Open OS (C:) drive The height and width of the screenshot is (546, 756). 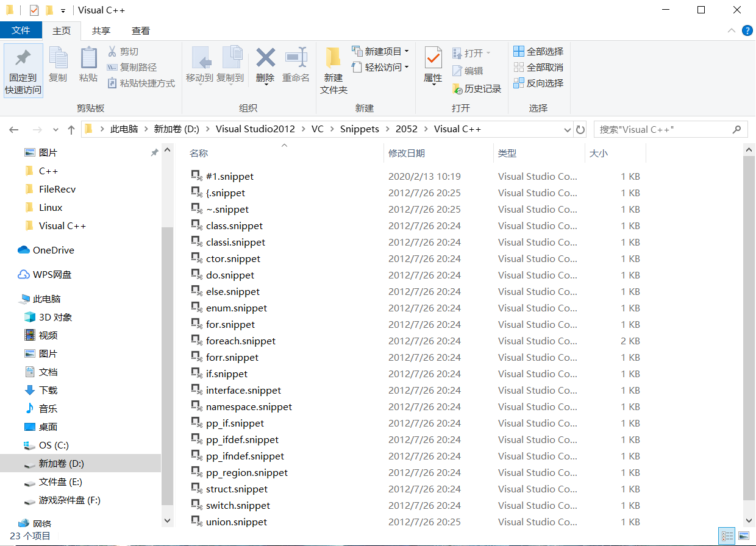[46, 445]
